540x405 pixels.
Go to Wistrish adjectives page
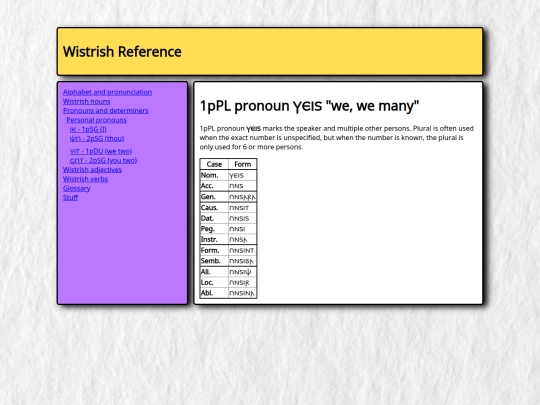(92, 170)
